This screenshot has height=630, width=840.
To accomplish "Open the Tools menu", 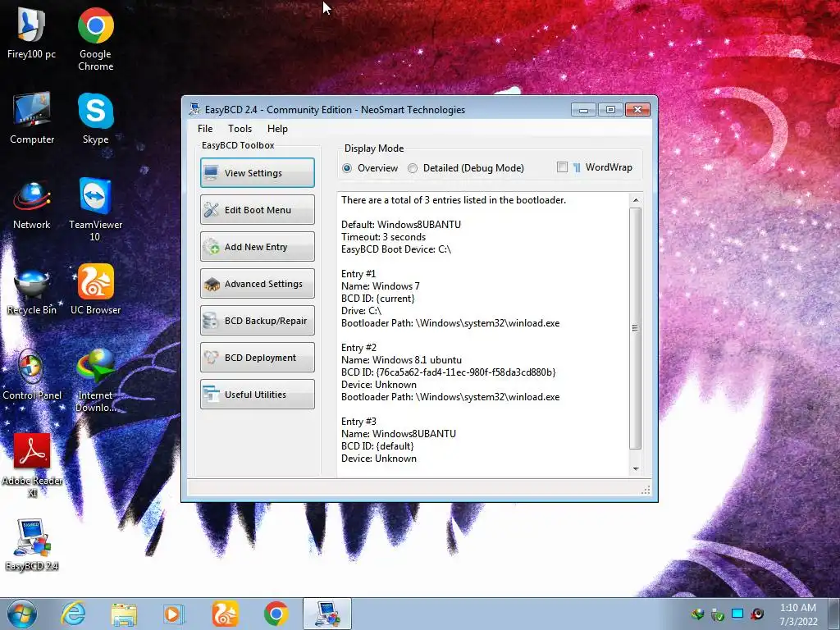I will coord(240,129).
